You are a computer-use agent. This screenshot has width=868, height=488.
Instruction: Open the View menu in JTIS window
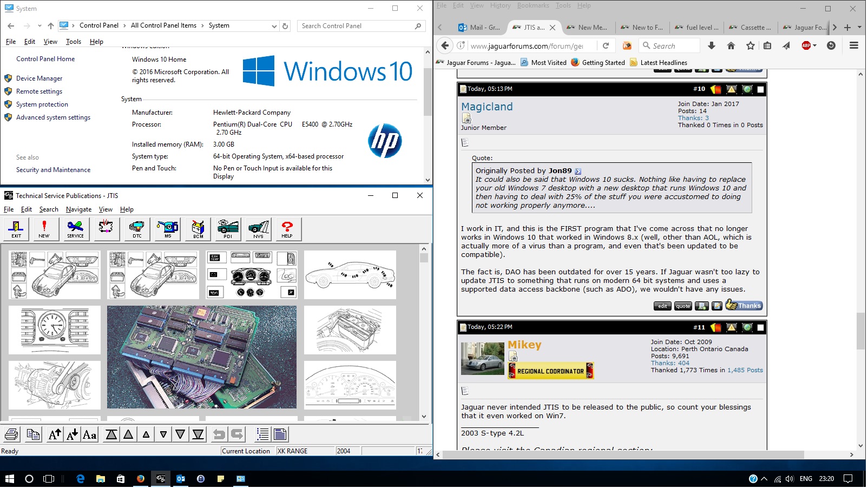click(x=106, y=209)
